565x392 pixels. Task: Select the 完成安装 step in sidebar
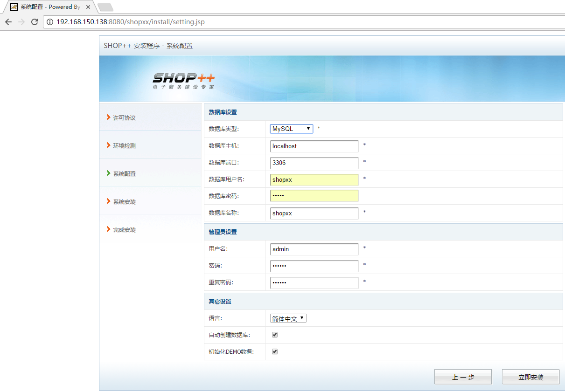tap(124, 230)
